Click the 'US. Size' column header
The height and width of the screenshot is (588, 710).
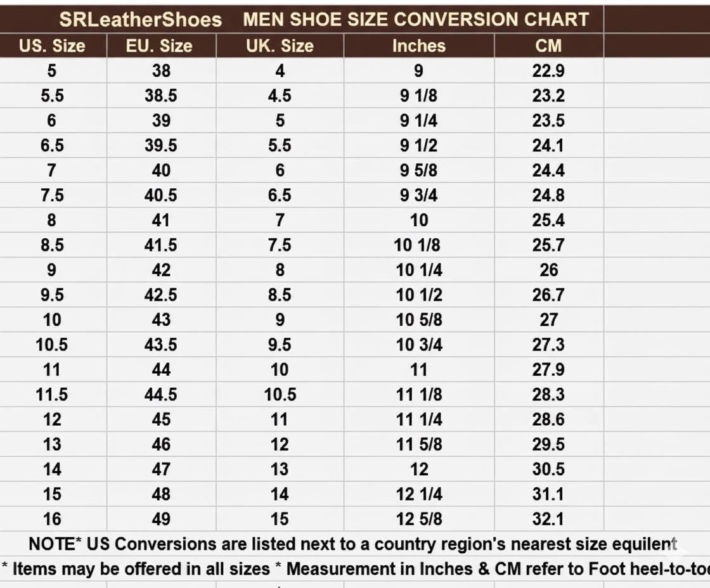(x=52, y=46)
